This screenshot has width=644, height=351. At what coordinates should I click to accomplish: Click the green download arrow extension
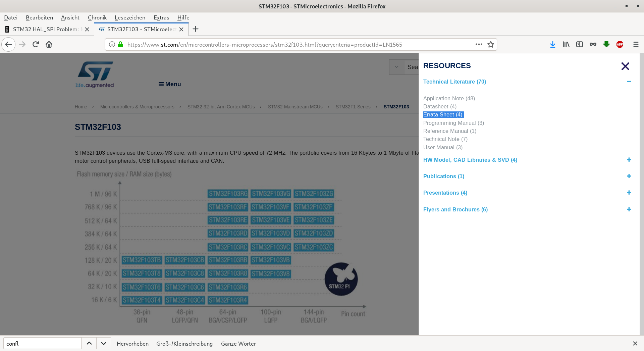pos(606,44)
